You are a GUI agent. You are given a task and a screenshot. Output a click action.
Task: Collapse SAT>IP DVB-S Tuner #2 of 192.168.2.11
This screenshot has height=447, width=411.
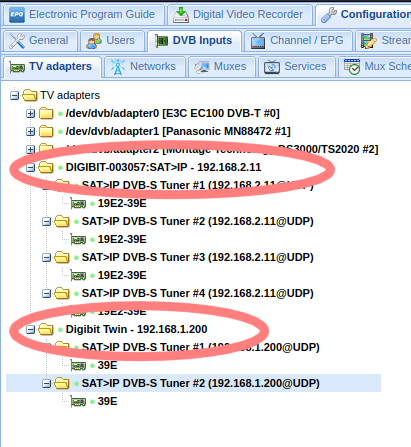click(46, 222)
